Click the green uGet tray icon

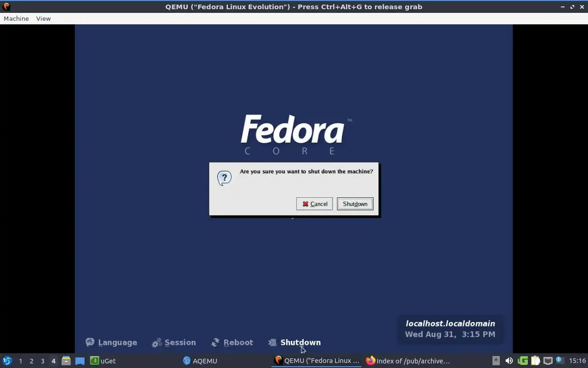[x=523, y=361]
